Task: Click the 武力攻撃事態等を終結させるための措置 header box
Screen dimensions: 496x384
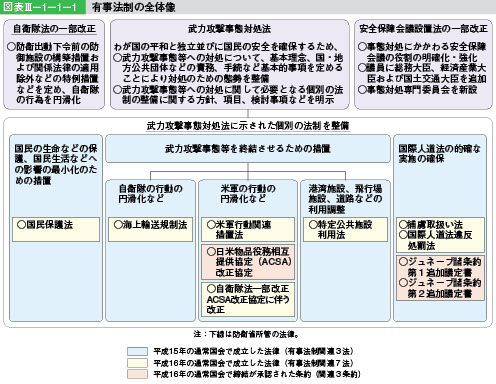Action: click(248, 149)
